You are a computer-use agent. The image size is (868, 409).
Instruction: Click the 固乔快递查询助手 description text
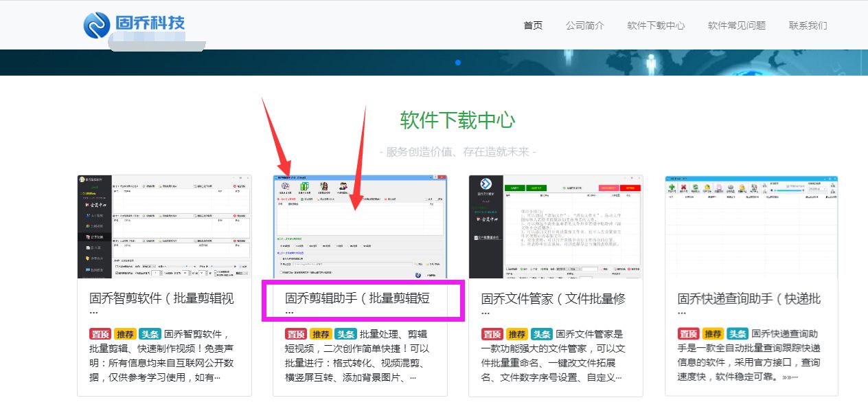point(751,356)
